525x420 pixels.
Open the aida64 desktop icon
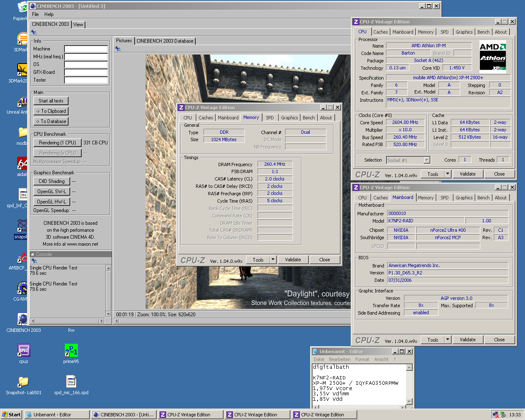[x=23, y=163]
